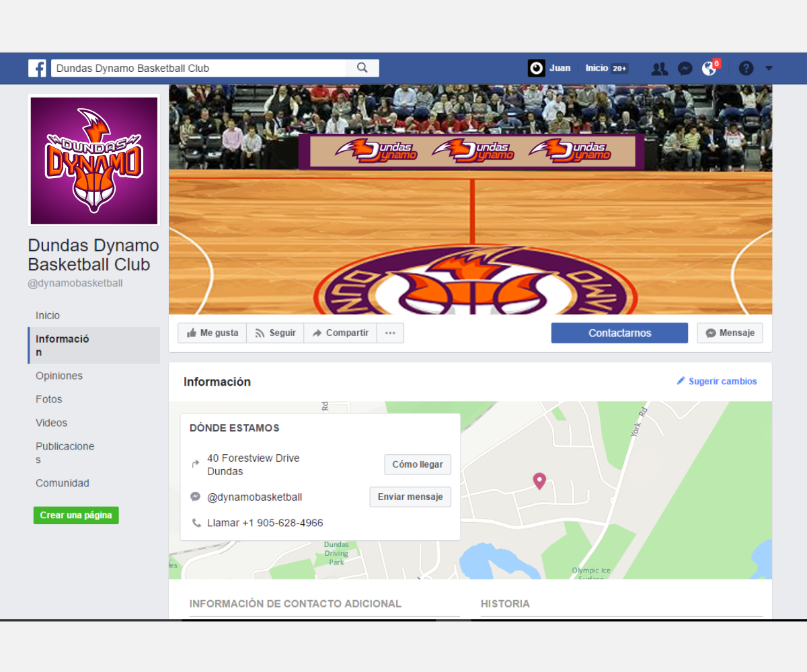Click the DÓNDE ESTAMOS heading
The height and width of the screenshot is (672, 807).
[x=235, y=428]
